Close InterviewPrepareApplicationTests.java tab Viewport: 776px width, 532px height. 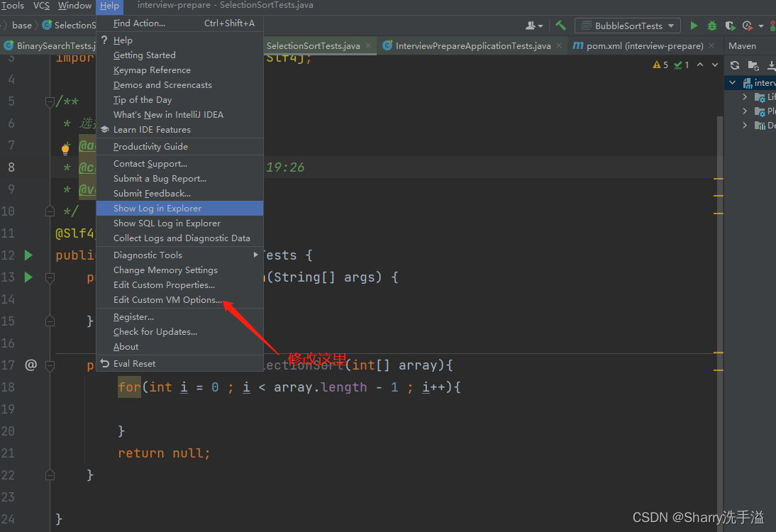(559, 45)
